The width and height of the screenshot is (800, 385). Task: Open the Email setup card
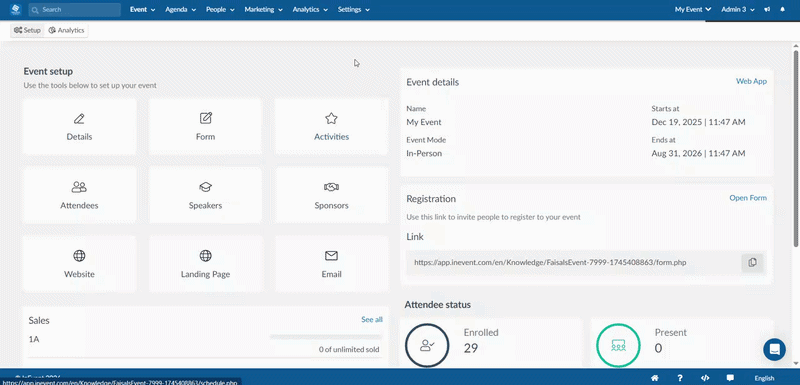[331, 264]
